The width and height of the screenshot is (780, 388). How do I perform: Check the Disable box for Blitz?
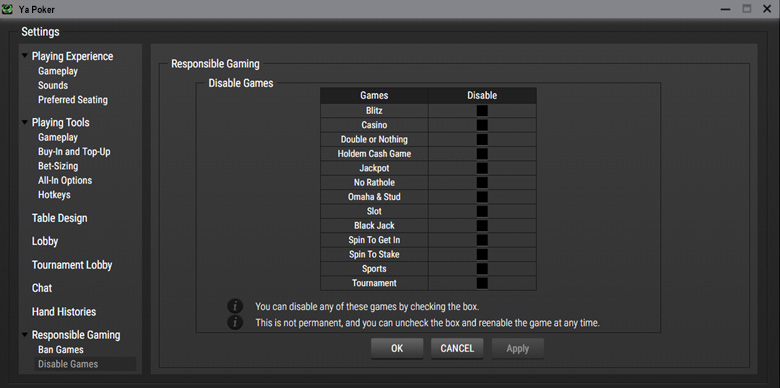click(482, 110)
